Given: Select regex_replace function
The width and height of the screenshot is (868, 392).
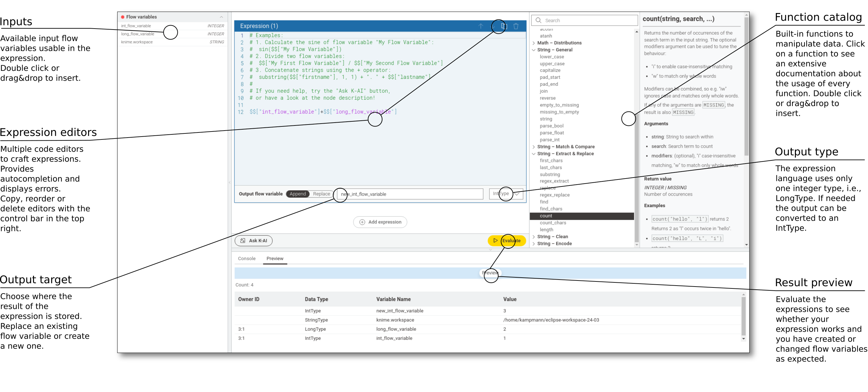Looking at the screenshot, I should click(555, 195).
